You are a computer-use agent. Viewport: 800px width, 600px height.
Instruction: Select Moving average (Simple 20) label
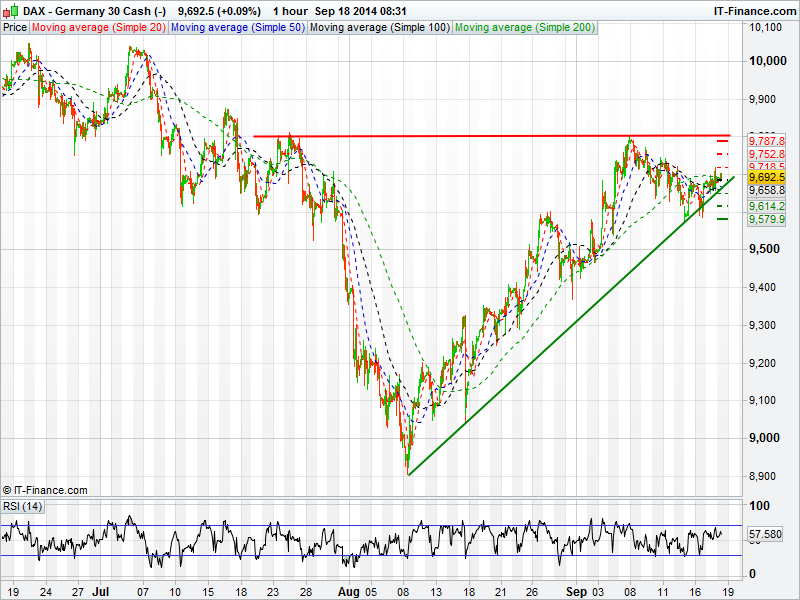point(99,28)
